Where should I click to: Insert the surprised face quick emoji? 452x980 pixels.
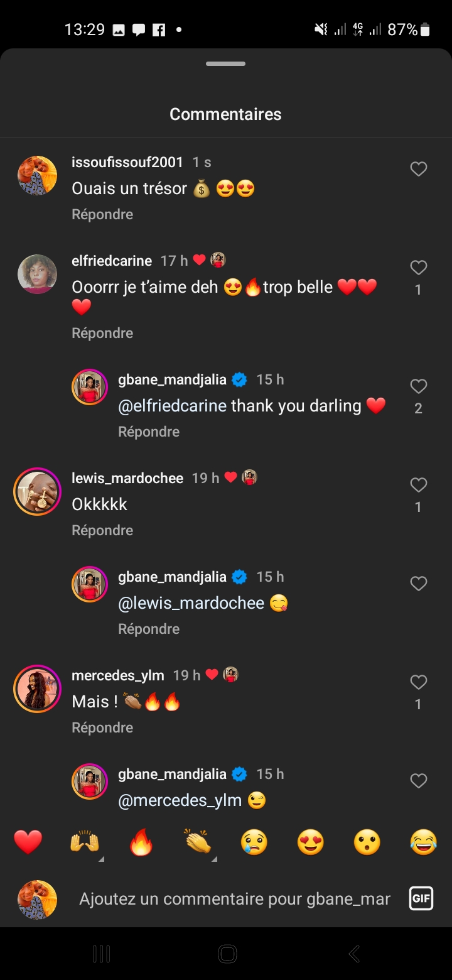click(x=367, y=842)
